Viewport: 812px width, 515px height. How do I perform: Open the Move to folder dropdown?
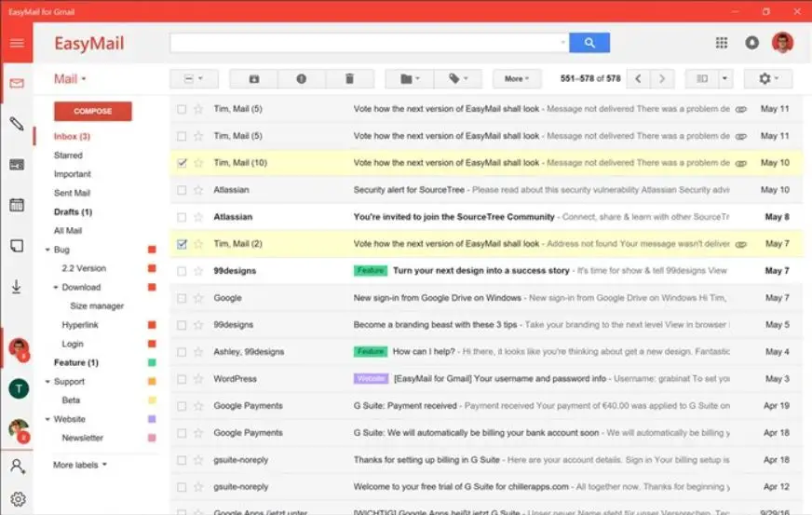(410, 79)
